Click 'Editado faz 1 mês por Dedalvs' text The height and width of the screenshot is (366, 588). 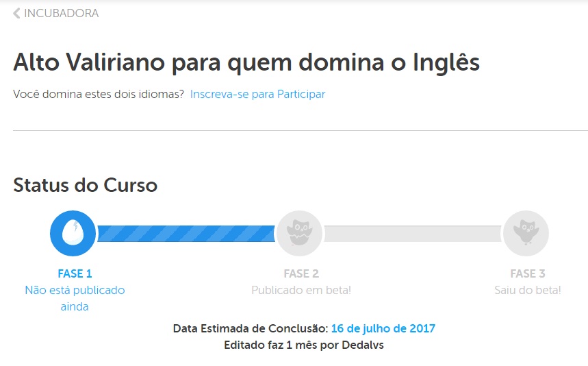click(x=304, y=345)
